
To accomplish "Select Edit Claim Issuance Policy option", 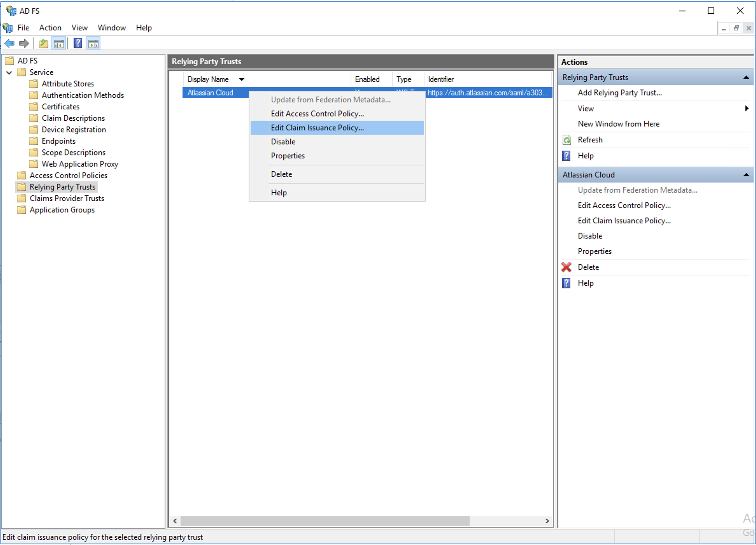I will 317,127.
